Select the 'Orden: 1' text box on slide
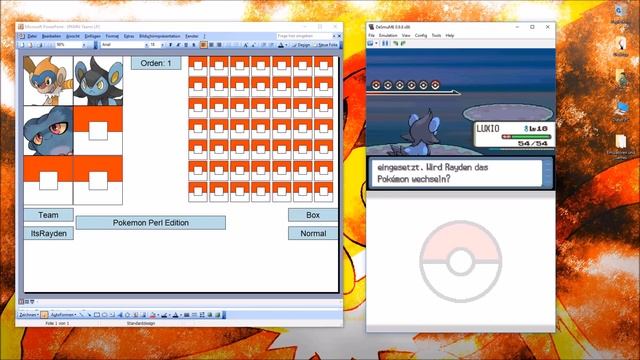This screenshot has width=640, height=360. point(156,63)
